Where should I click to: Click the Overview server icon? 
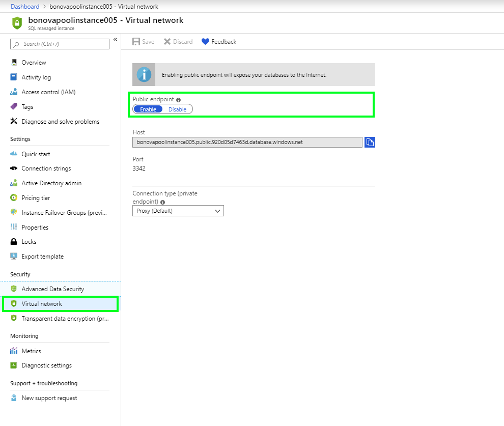[14, 62]
